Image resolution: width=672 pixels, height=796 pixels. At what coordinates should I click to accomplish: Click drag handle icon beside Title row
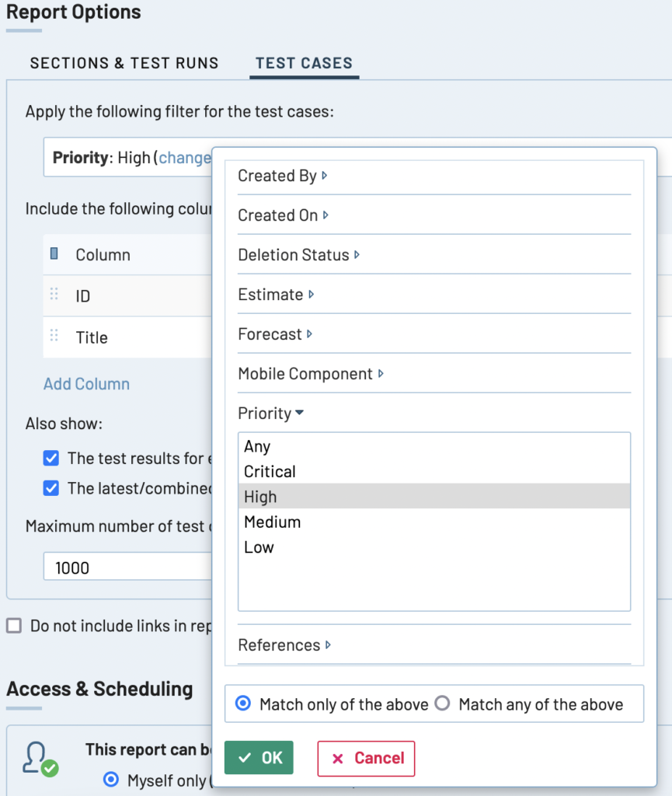pyautogui.click(x=54, y=336)
